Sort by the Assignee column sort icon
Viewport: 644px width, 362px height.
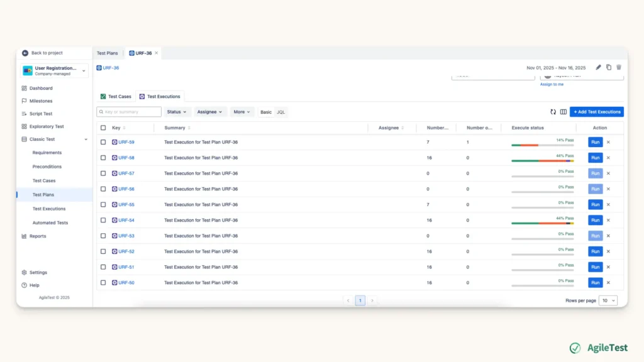(x=402, y=128)
